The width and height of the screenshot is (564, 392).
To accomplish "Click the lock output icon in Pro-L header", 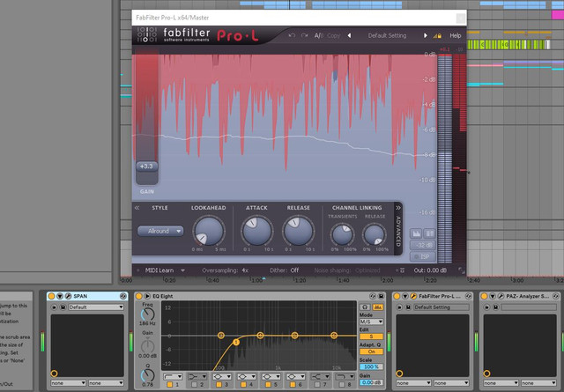I will 437,35.
